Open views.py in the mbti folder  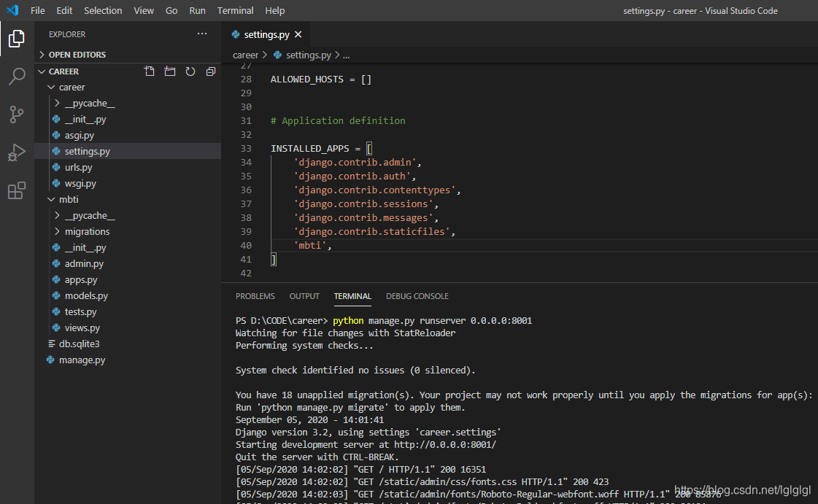[82, 327]
